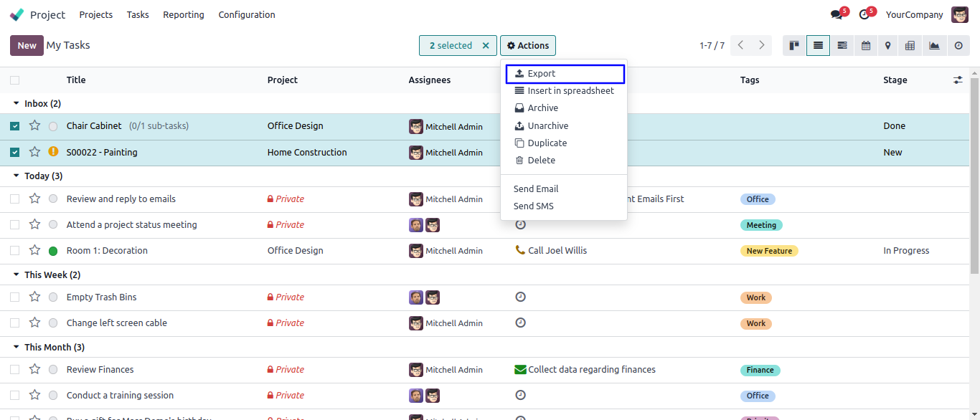Select Duplicate in the Actions menu

547,143
